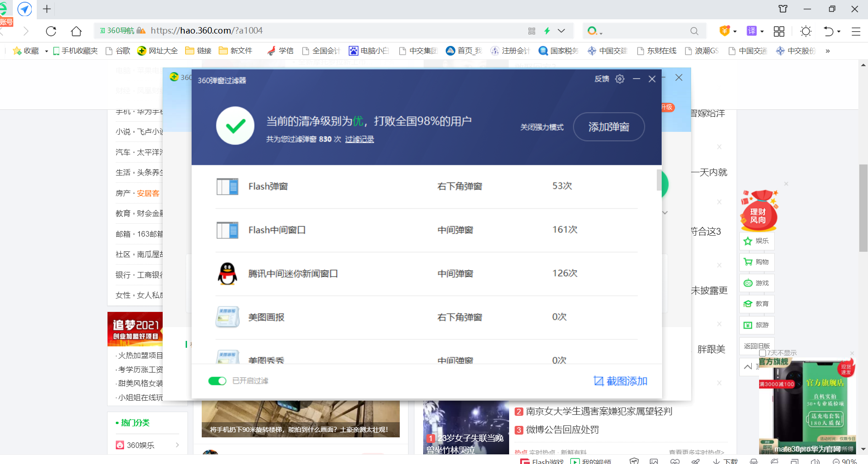Open settings gear in 360弹窗过滤器 dialog
Screen dimensions: 868x464
click(620, 79)
